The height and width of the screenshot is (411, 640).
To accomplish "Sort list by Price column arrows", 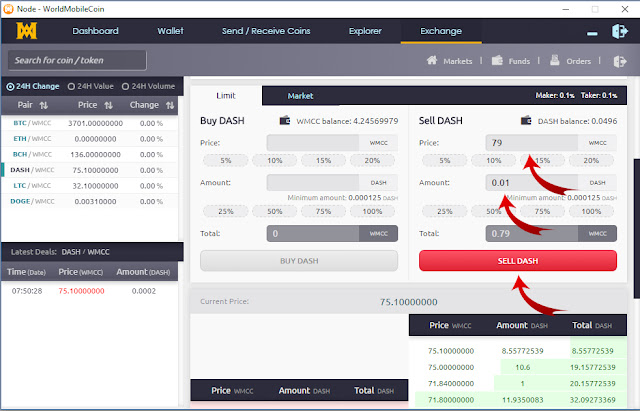I will (x=108, y=105).
